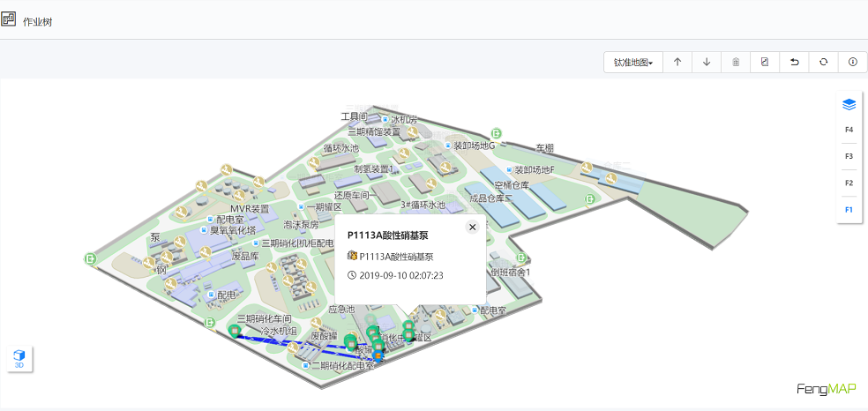Viewport: 868px width, 411px height.
Task: Open the 钛准地图 map dropdown
Action: (x=632, y=62)
